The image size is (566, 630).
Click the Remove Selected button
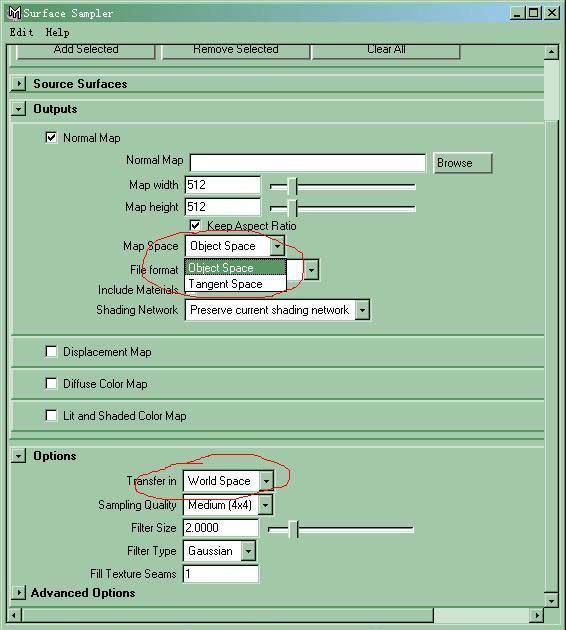click(x=236, y=51)
